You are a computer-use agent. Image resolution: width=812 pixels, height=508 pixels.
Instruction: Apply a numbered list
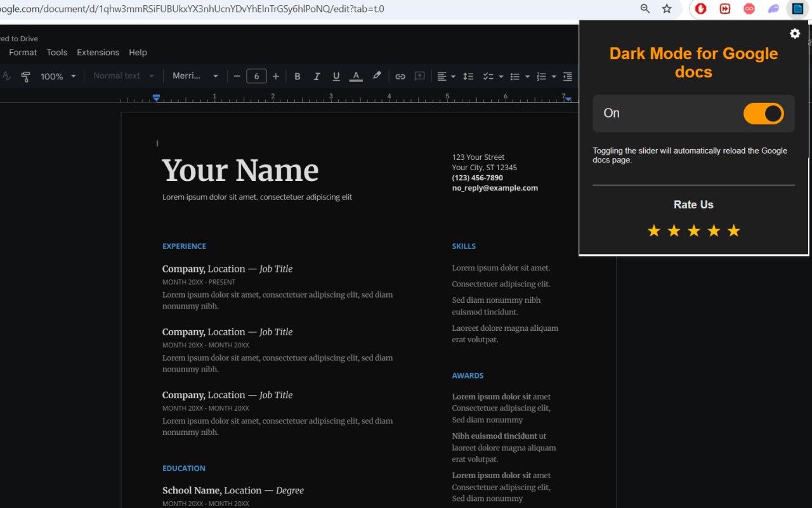click(x=541, y=76)
